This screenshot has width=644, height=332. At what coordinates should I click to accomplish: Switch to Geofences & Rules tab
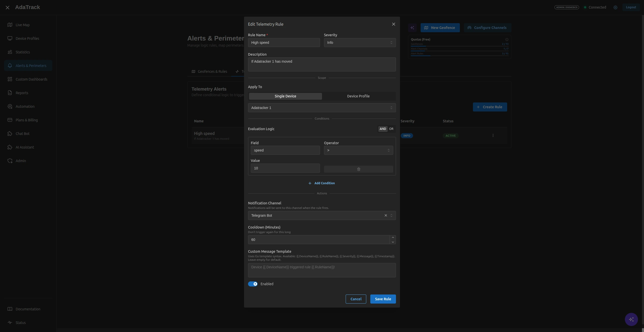point(209,71)
